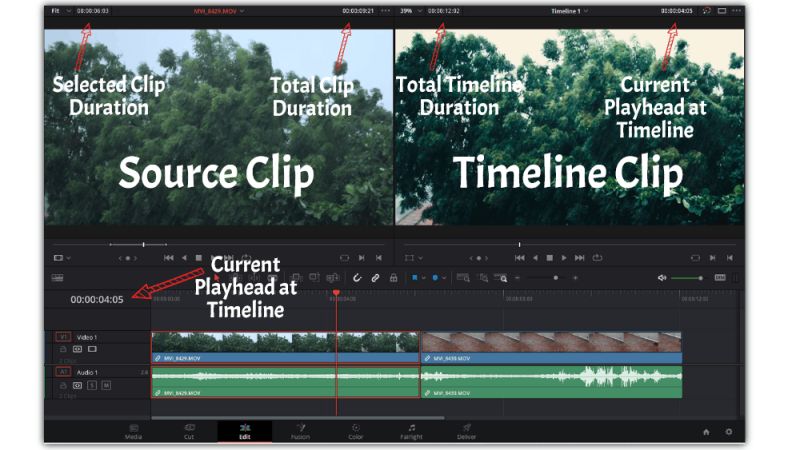Select full extent zoom icon
The image size is (800, 450).
[x=463, y=278]
